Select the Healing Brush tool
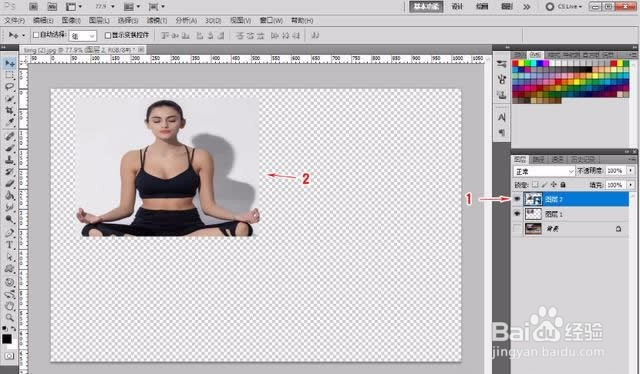 [x=10, y=136]
